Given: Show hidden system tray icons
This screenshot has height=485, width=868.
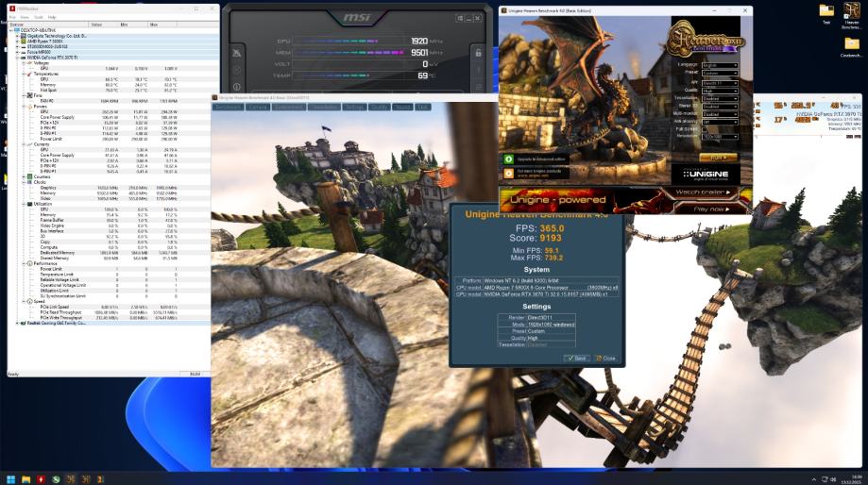Looking at the screenshot, I should point(814,479).
